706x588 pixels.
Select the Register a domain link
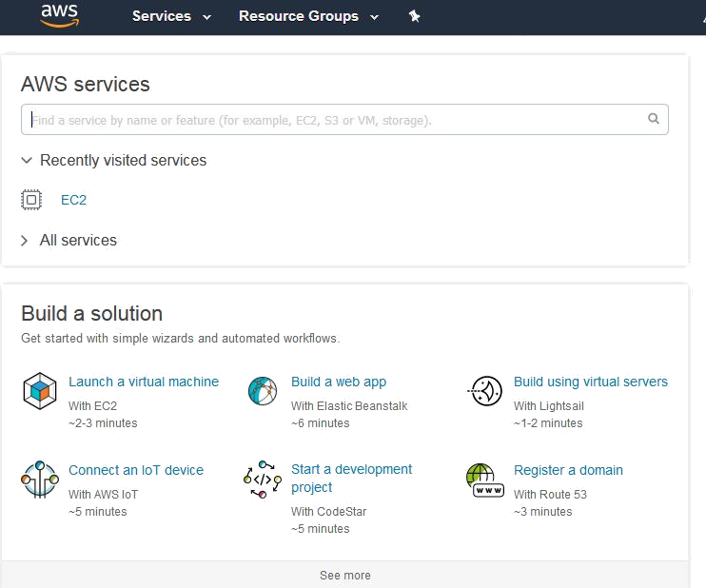(568, 470)
